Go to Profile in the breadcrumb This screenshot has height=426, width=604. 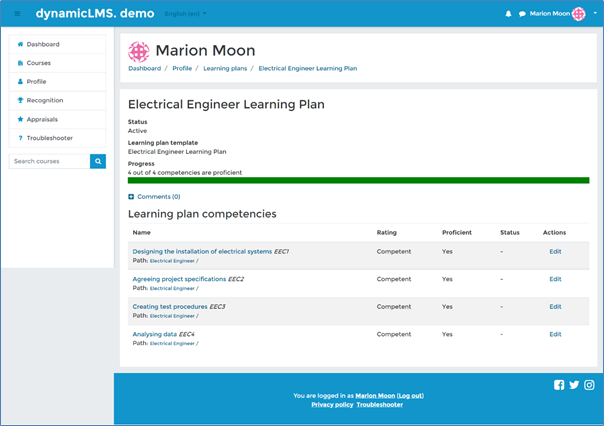coord(182,69)
